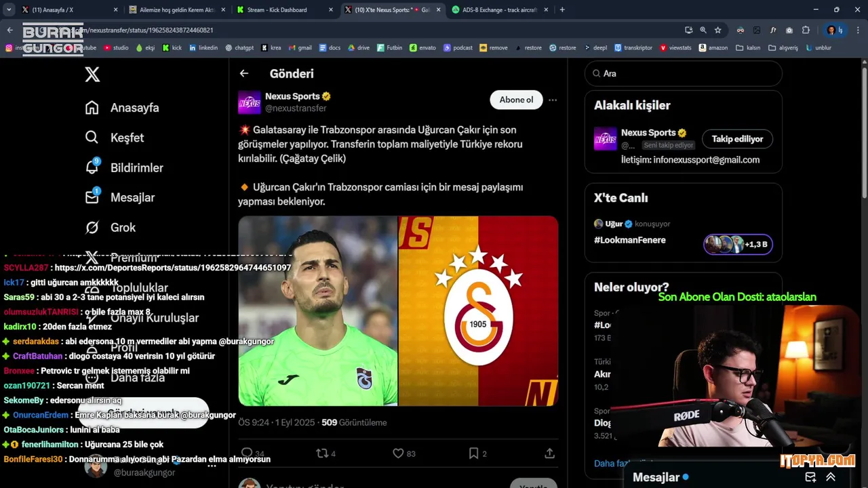This screenshot has height=488, width=868.
Task: Open the viewstats bookmark
Action: pos(675,48)
